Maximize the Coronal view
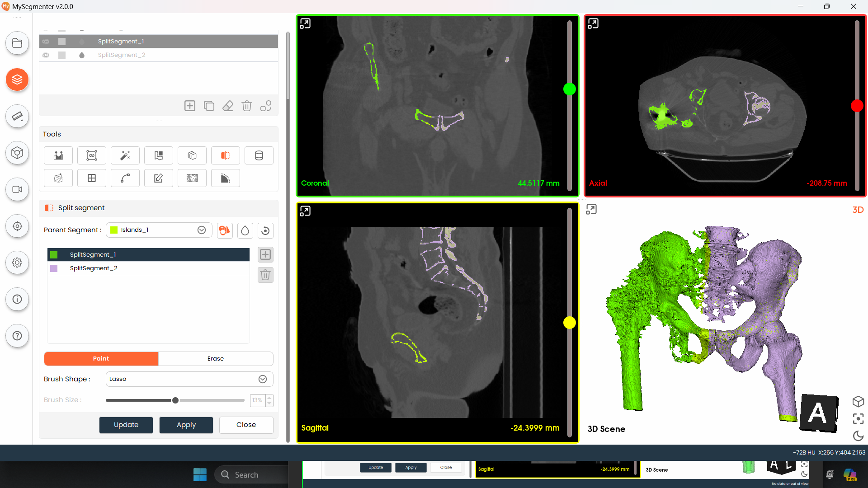 click(305, 23)
